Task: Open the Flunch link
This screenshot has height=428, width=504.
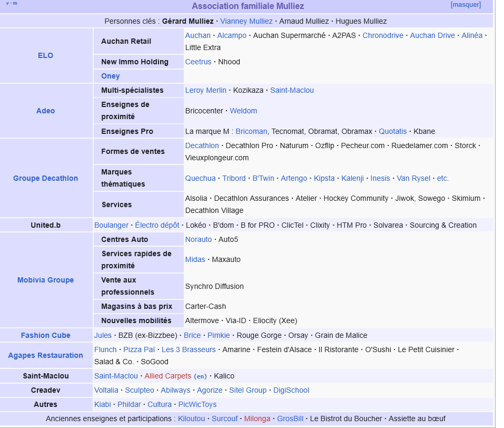Action: point(105,349)
